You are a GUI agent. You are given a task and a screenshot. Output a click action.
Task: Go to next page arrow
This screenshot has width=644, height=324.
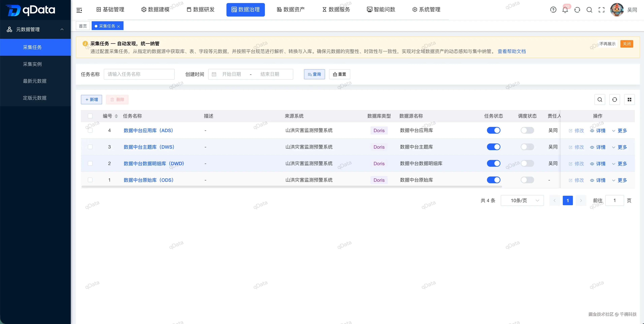[581, 200]
